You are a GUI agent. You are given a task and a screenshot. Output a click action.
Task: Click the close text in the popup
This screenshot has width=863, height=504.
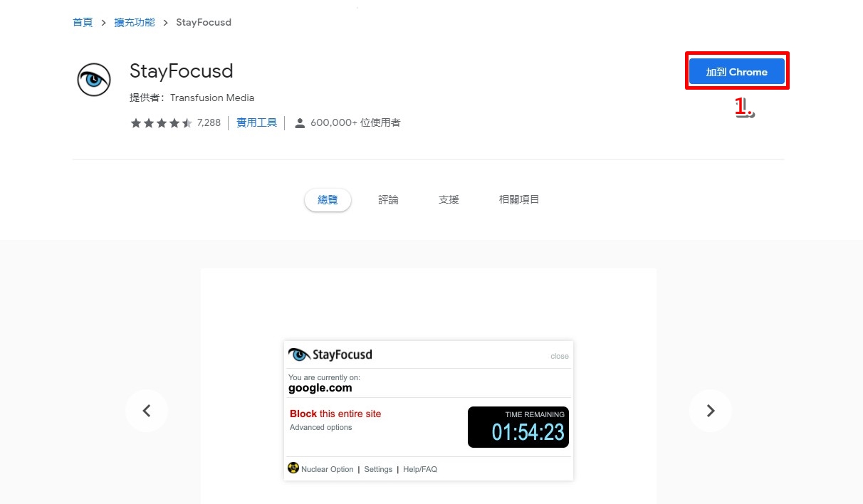[x=560, y=356]
